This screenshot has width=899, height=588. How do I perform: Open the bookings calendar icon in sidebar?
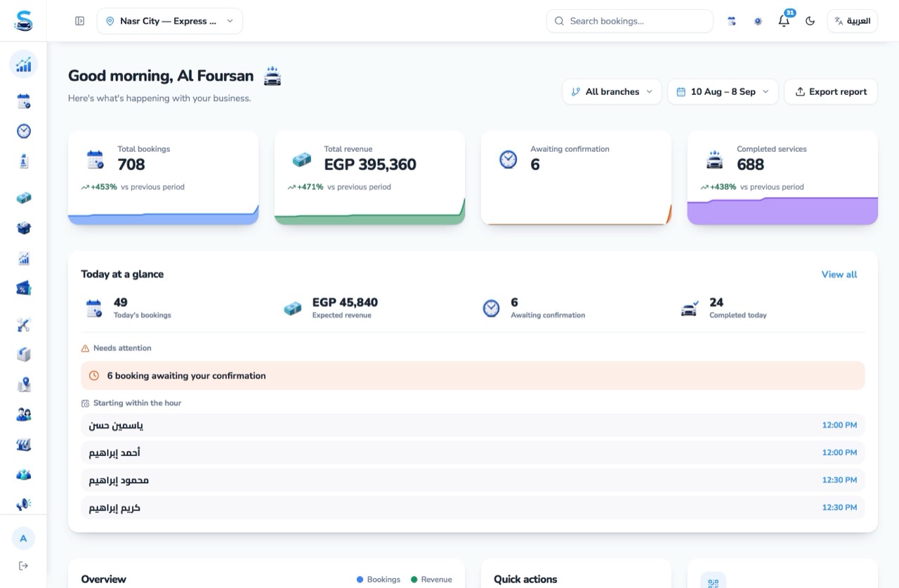coord(23,101)
